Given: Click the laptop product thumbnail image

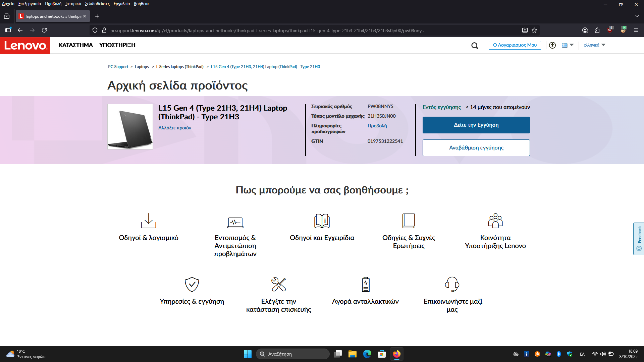Looking at the screenshot, I should click(x=130, y=127).
